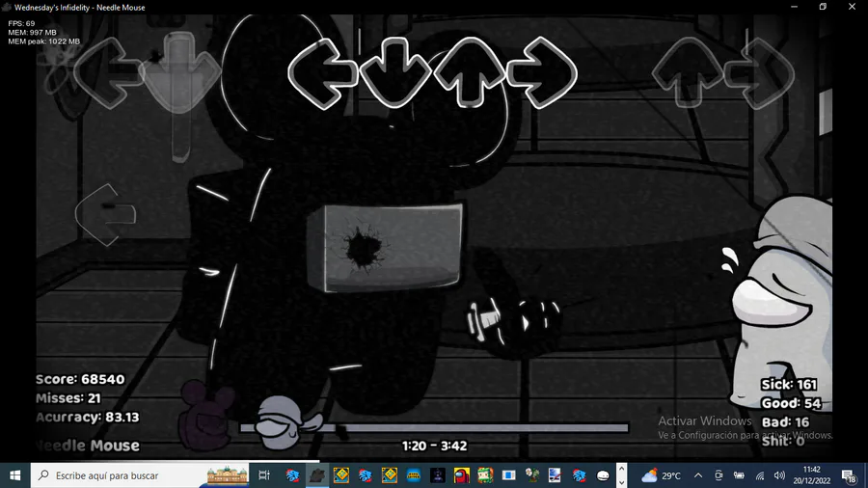The image size is (868, 488).
Task: Click the opponent's faded up arrow receptor
Action: [x=688, y=72]
